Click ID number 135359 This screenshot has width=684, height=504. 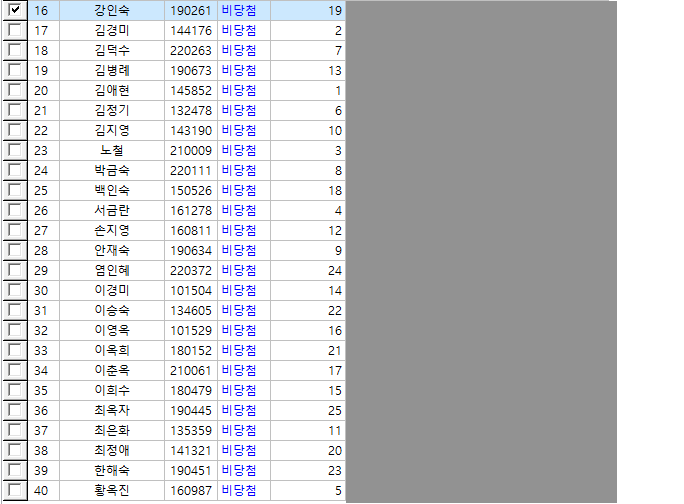point(191,431)
